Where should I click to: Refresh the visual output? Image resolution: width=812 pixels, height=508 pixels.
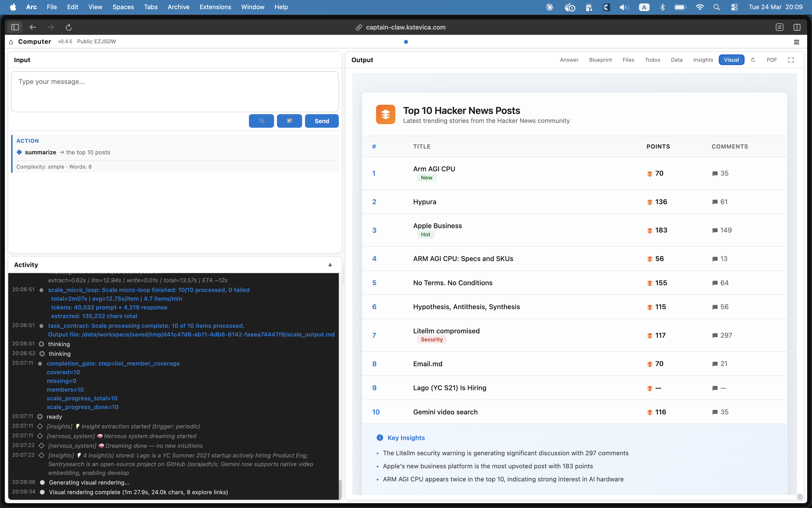[x=753, y=60]
